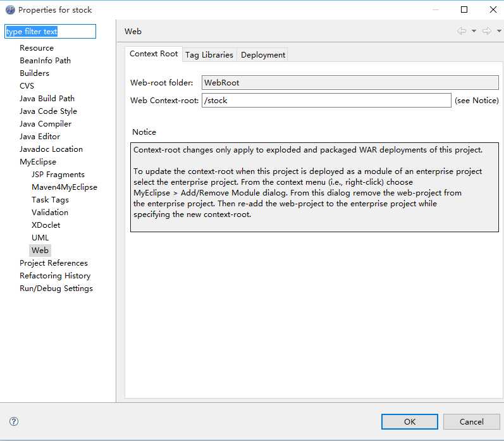
Task: Select Java Build Path in the tree
Action: point(47,99)
